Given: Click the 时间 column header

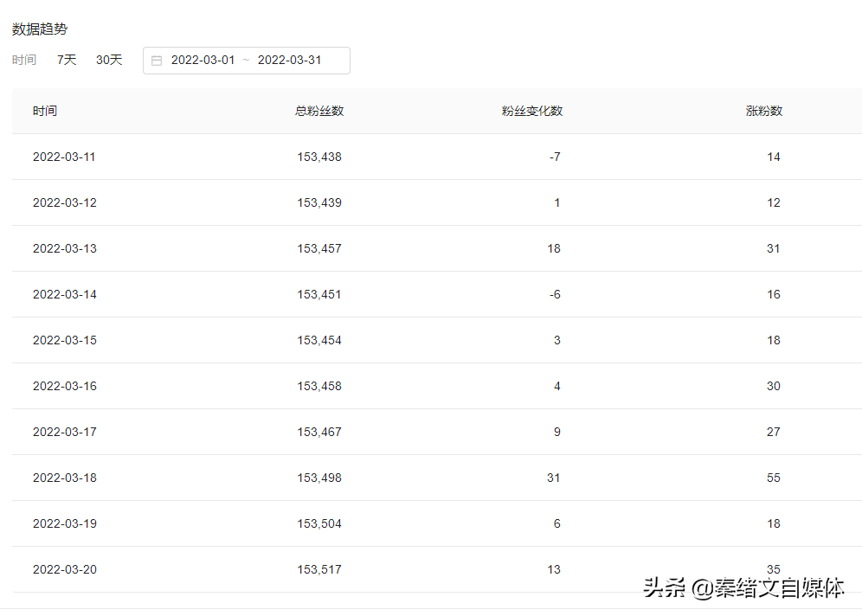Looking at the screenshot, I should point(44,111).
